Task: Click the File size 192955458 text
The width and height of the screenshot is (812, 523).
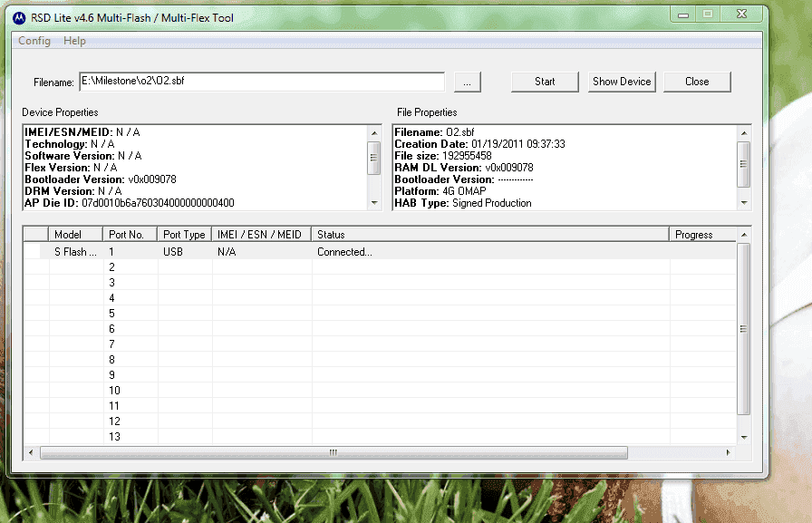Action: pyautogui.click(x=443, y=156)
